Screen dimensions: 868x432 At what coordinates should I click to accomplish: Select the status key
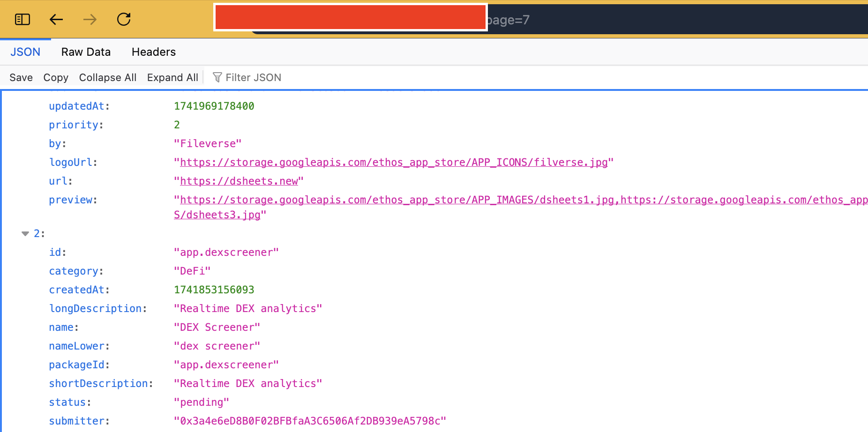67,402
